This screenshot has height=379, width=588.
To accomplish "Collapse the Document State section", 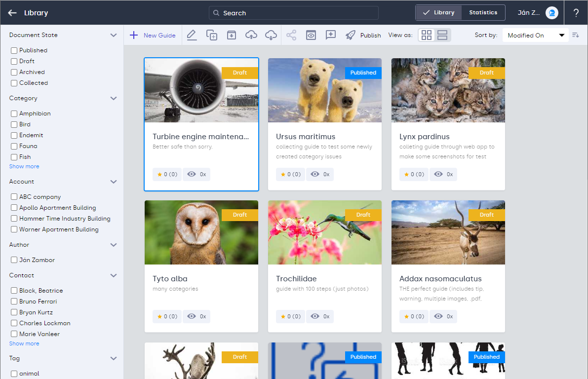I will (113, 35).
